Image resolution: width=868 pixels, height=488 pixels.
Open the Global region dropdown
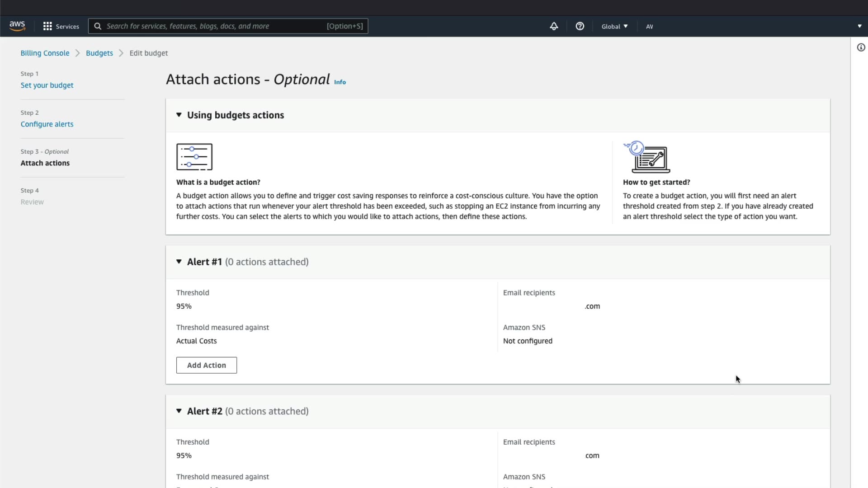coord(614,26)
